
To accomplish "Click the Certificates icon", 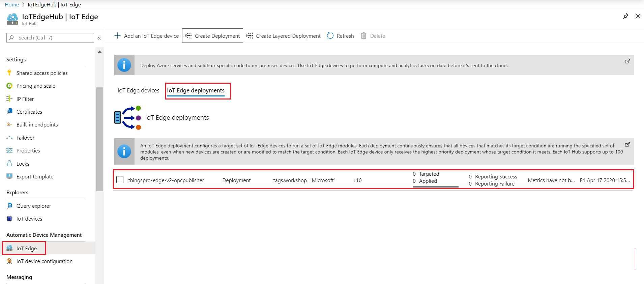I will 9,112.
